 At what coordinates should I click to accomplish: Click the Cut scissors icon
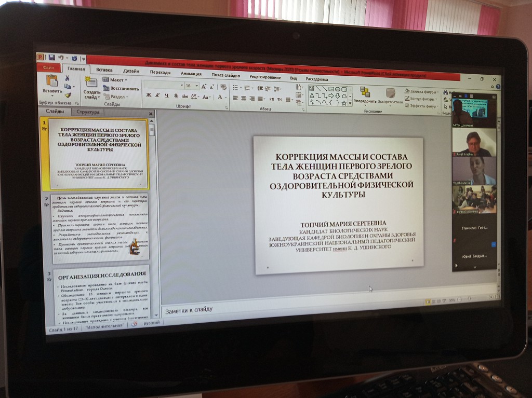click(x=68, y=77)
